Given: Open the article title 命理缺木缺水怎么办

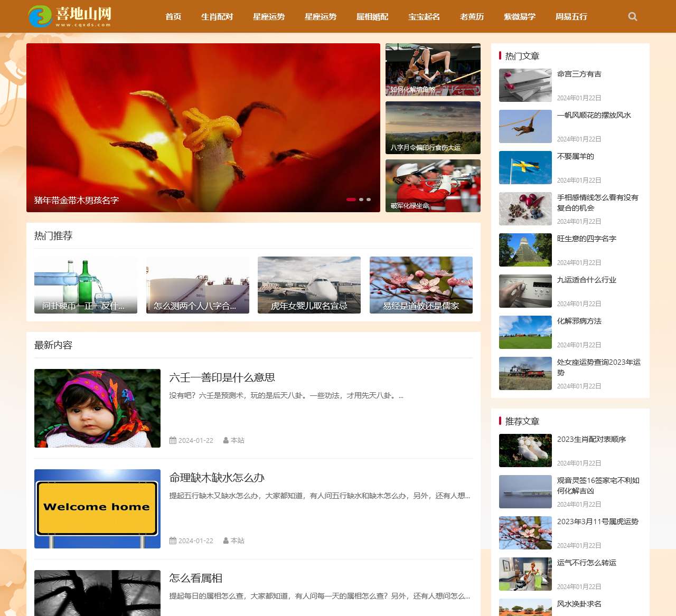Looking at the screenshot, I should click(217, 478).
